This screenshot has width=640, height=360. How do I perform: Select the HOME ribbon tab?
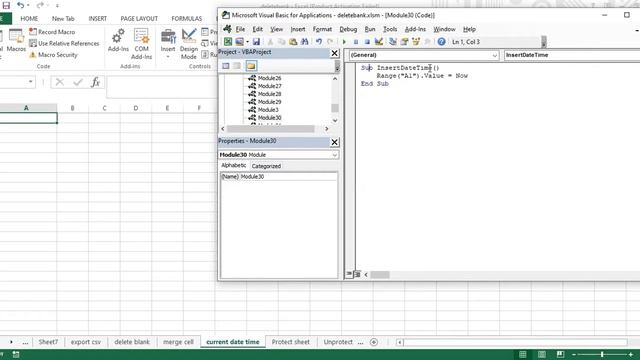pos(29,19)
